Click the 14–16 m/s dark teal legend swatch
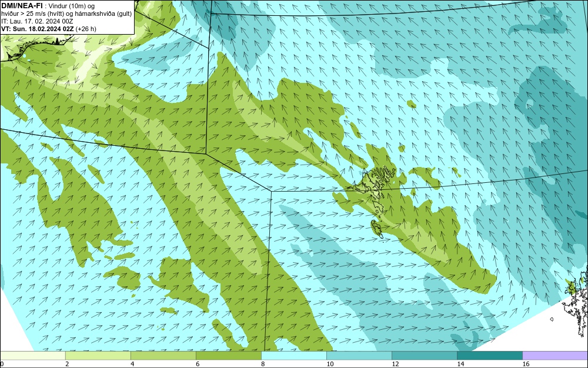The width and height of the screenshot is (588, 368). coord(489,355)
